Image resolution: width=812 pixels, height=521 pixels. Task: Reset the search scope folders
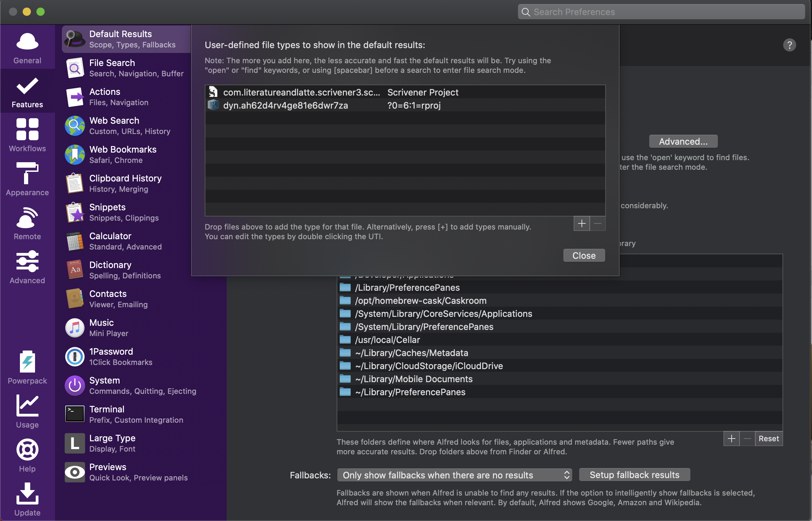[x=769, y=439]
